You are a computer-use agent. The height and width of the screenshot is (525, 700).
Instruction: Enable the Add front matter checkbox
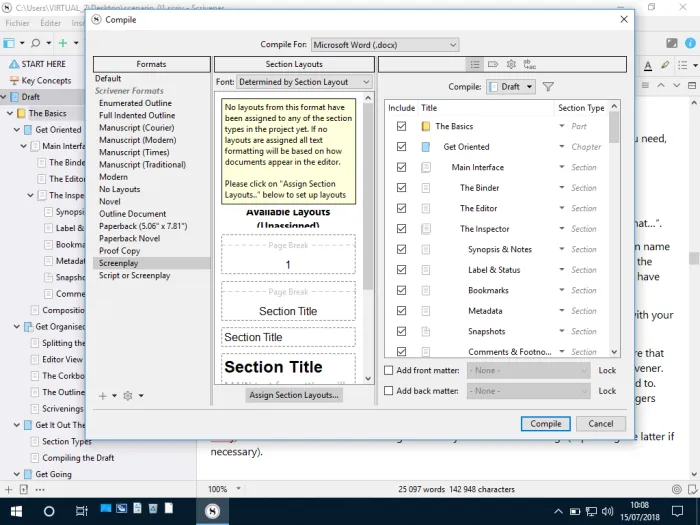pos(389,371)
